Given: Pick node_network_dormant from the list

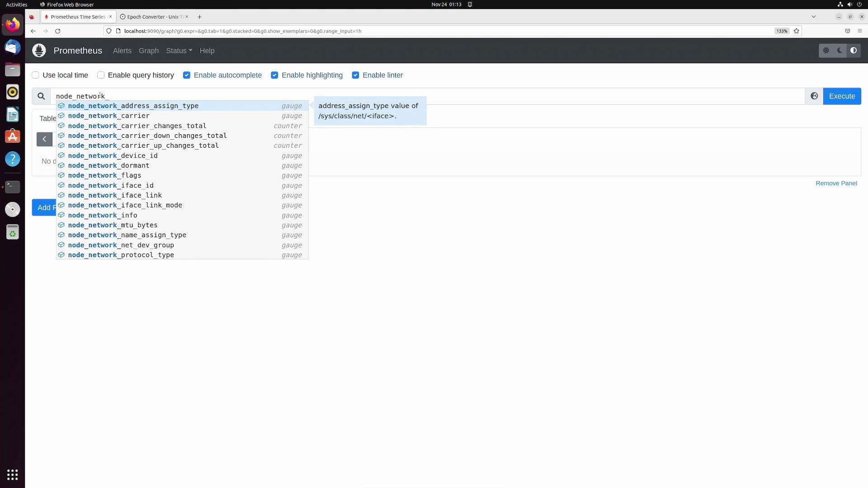Looking at the screenshot, I should point(183,165).
